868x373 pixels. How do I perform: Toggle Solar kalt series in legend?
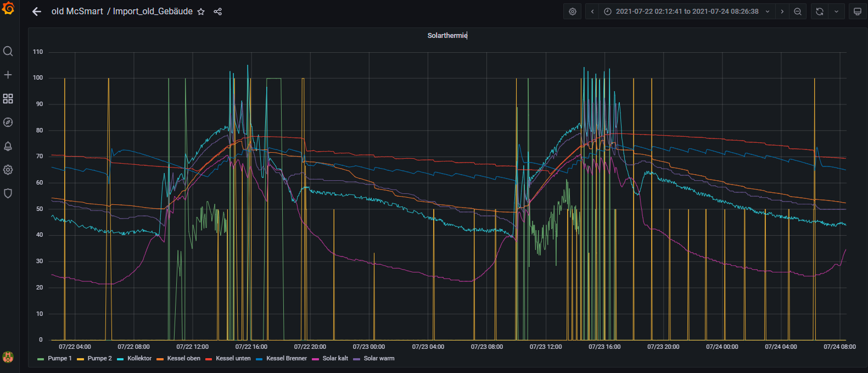click(x=335, y=358)
